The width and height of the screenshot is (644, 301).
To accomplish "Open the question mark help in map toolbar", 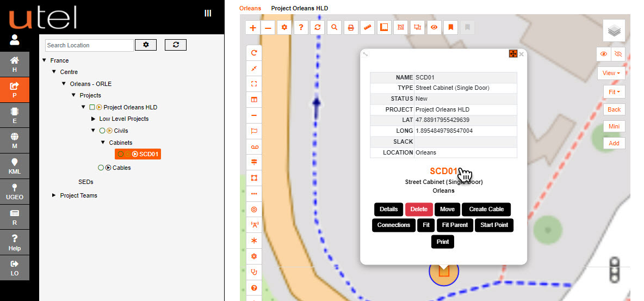I will click(x=301, y=28).
